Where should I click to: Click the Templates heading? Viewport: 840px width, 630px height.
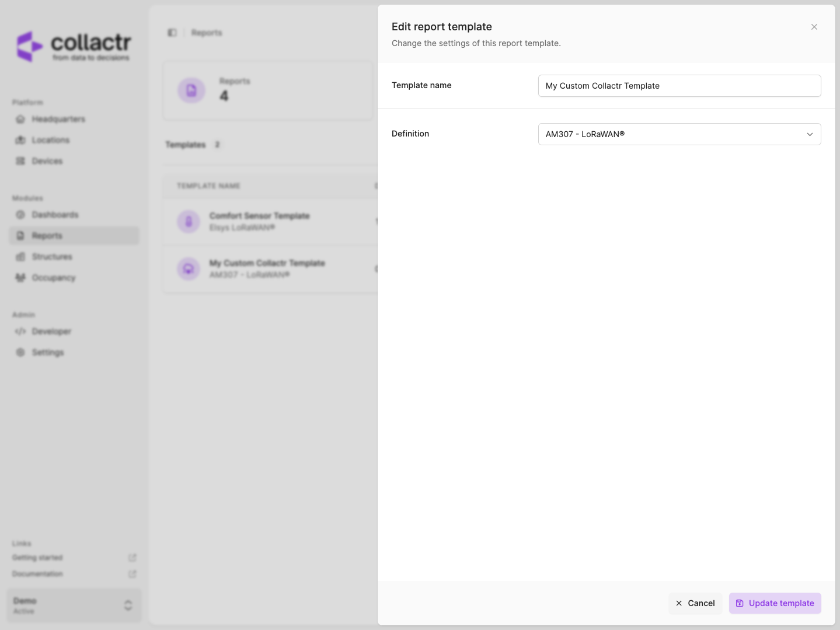186,145
